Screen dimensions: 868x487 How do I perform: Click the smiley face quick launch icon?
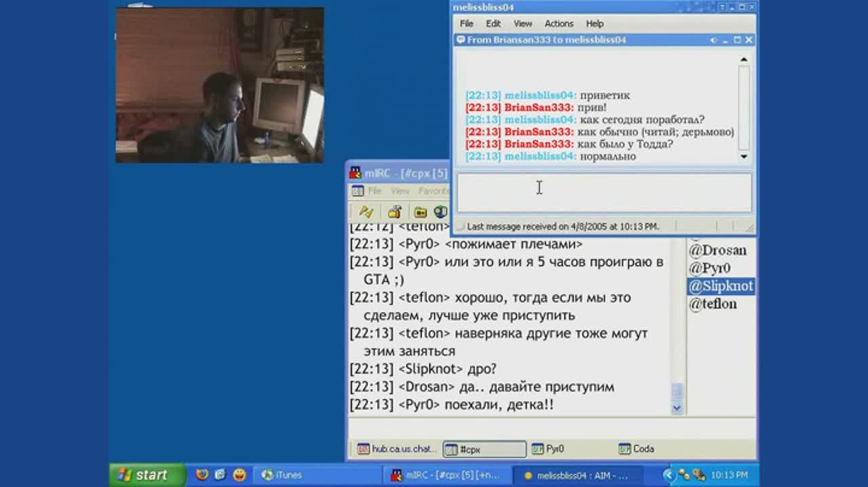[x=239, y=475]
